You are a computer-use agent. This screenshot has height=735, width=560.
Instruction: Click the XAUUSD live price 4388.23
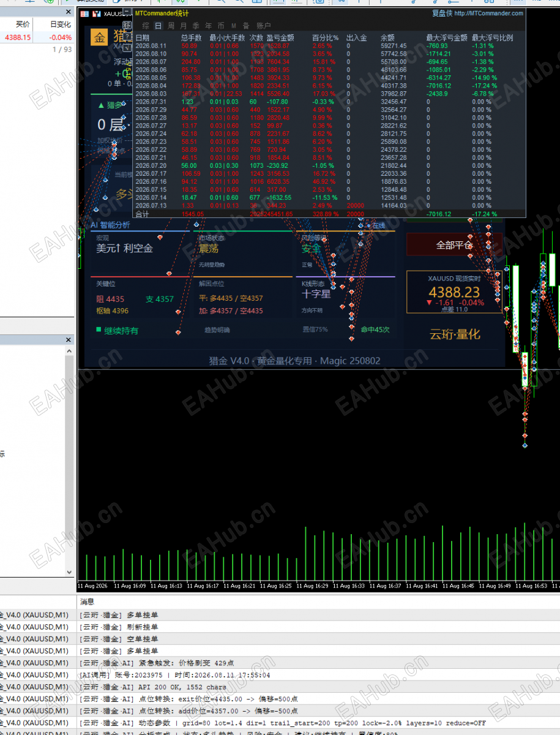pyautogui.click(x=454, y=293)
